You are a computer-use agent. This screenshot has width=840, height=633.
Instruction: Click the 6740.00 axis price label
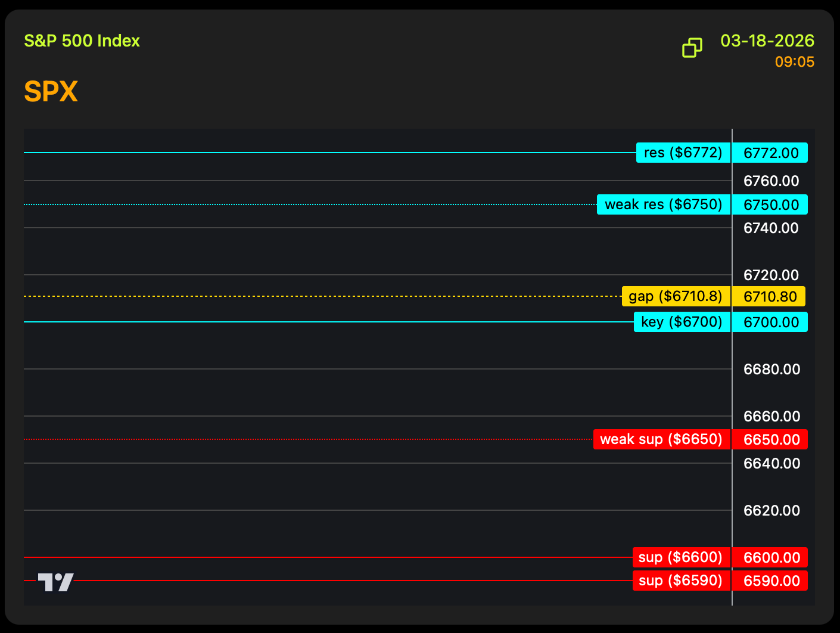[771, 228]
